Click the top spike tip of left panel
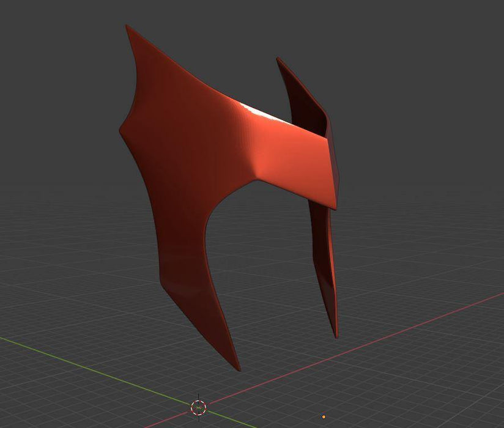The image size is (504, 428). coord(127,27)
